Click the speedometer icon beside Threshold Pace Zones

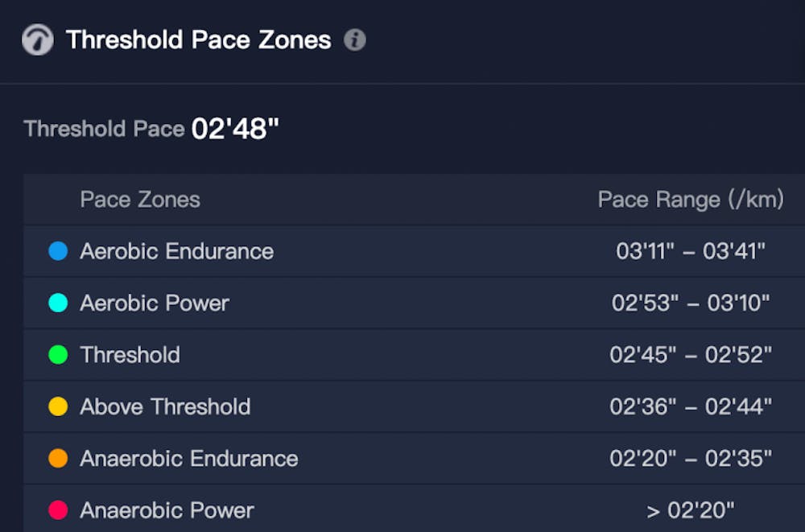pyautogui.click(x=38, y=39)
